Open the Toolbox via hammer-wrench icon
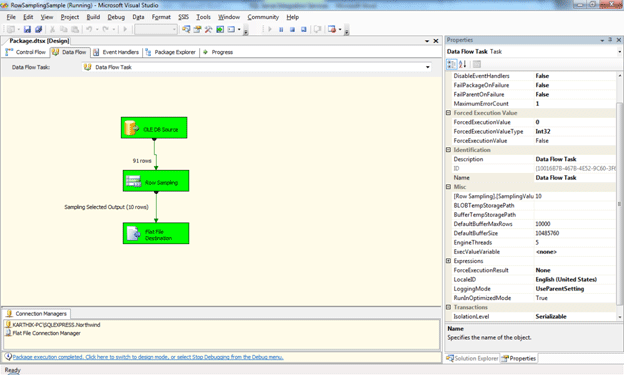 pyautogui.click(x=208, y=29)
